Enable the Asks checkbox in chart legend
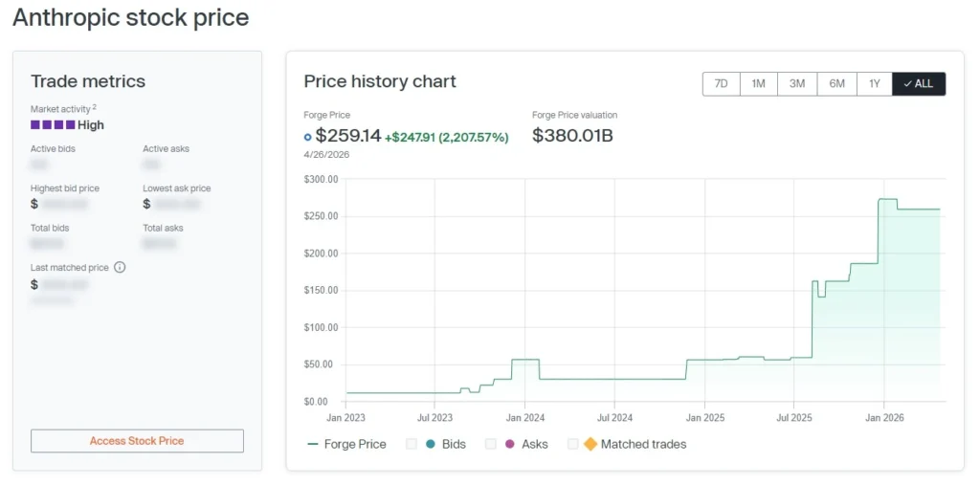This screenshot has height=485, width=980. tap(491, 444)
